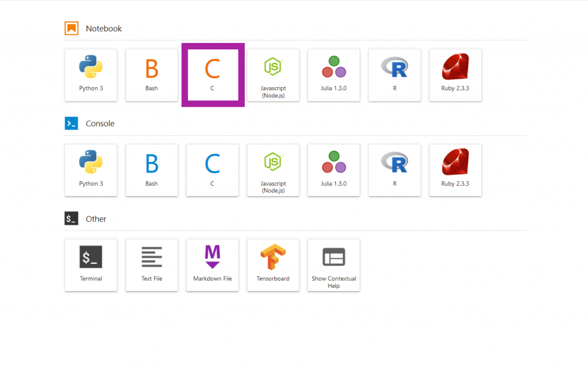
Task: Launch Tensorboard
Action: tap(273, 265)
